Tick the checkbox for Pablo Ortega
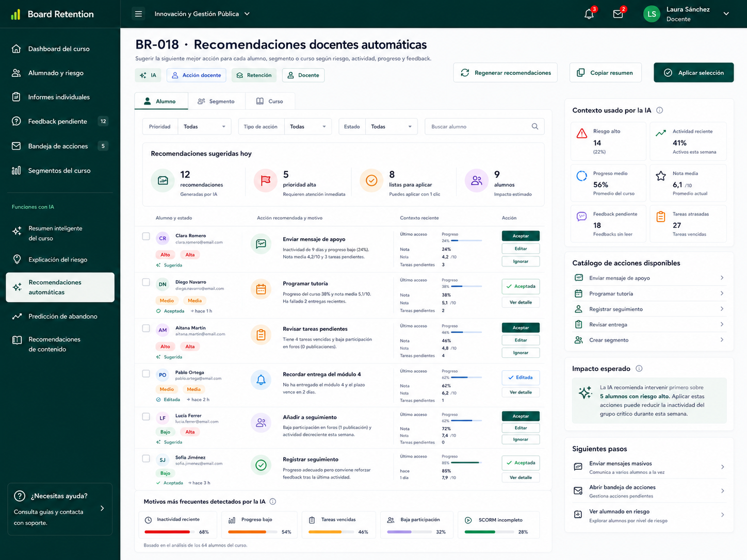 click(x=146, y=373)
